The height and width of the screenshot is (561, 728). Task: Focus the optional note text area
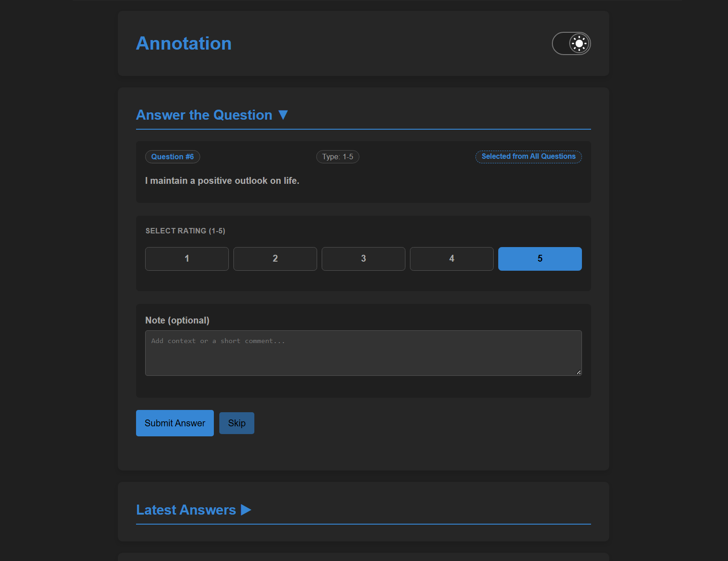pyautogui.click(x=364, y=353)
